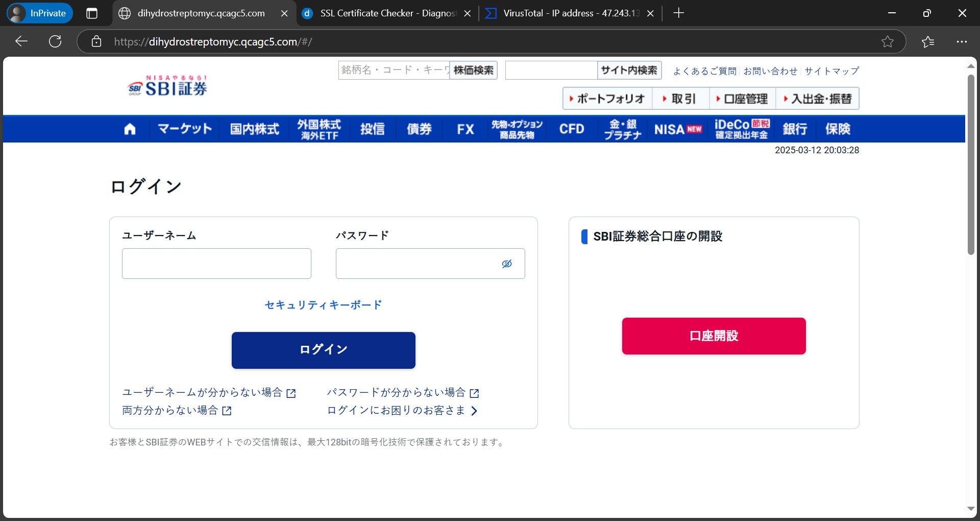Focus the ユーザーネーム input field

pos(216,264)
